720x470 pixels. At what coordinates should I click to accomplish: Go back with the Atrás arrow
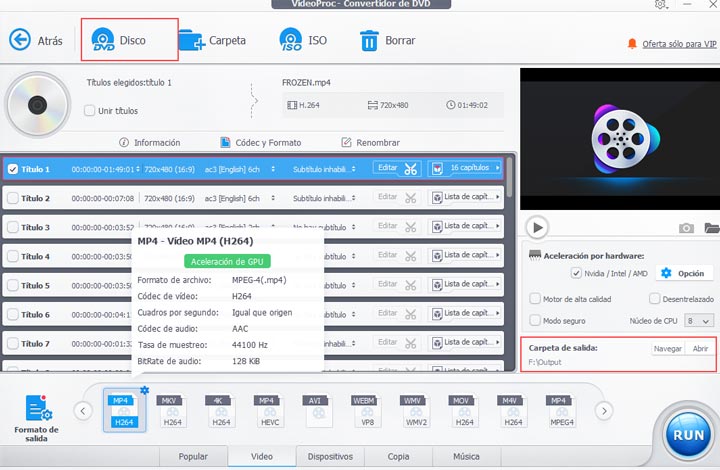[x=20, y=40]
